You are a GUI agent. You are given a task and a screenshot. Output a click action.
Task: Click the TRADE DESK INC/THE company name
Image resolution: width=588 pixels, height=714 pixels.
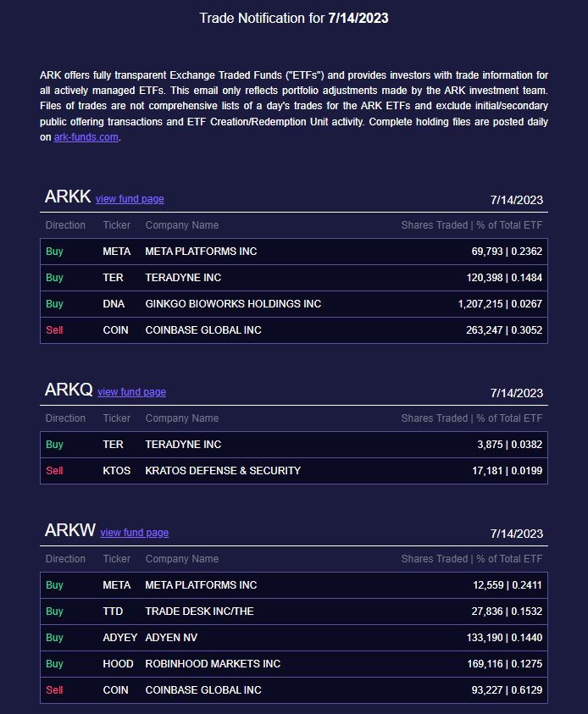(199, 612)
